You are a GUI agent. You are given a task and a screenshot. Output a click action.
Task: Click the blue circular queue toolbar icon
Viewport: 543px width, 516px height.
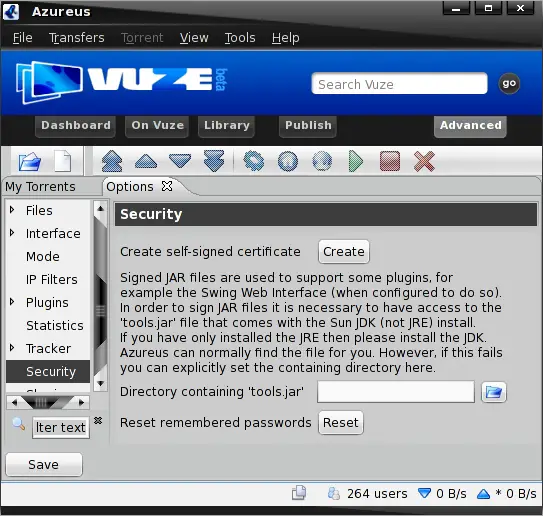pos(288,161)
